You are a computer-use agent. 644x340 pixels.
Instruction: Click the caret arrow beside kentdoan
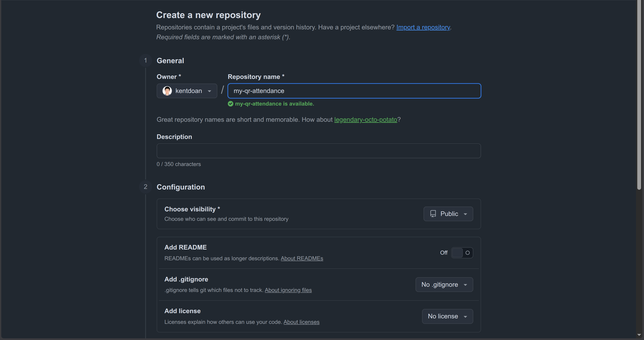point(210,91)
